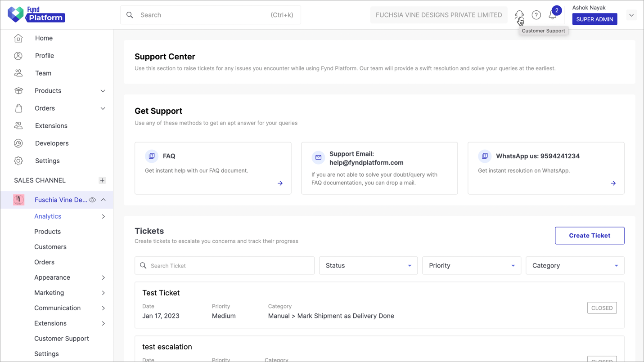Open the Test Ticket entry
Viewport: 644px width, 362px height.
click(379, 305)
